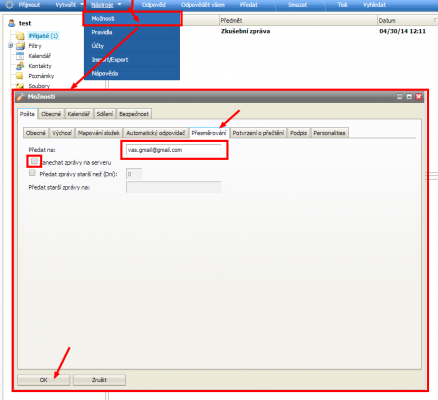Select the Obecné mail sub-tab

(x=36, y=133)
